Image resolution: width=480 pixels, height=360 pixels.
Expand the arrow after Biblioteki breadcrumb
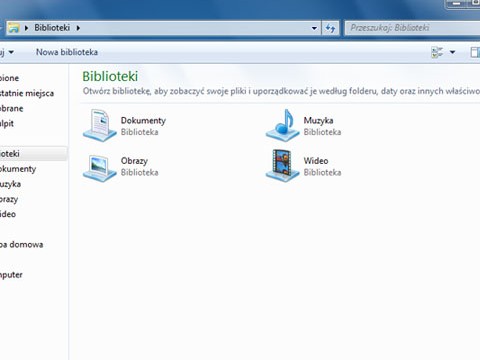coord(78,28)
